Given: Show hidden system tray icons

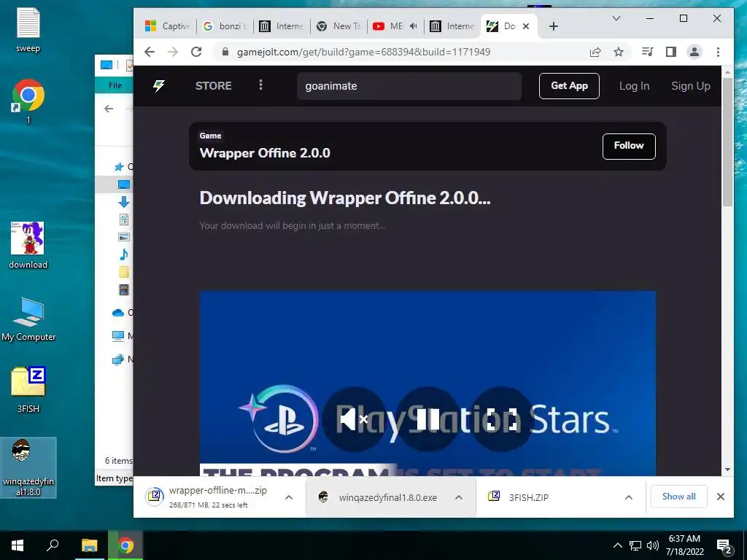Looking at the screenshot, I should 617,545.
